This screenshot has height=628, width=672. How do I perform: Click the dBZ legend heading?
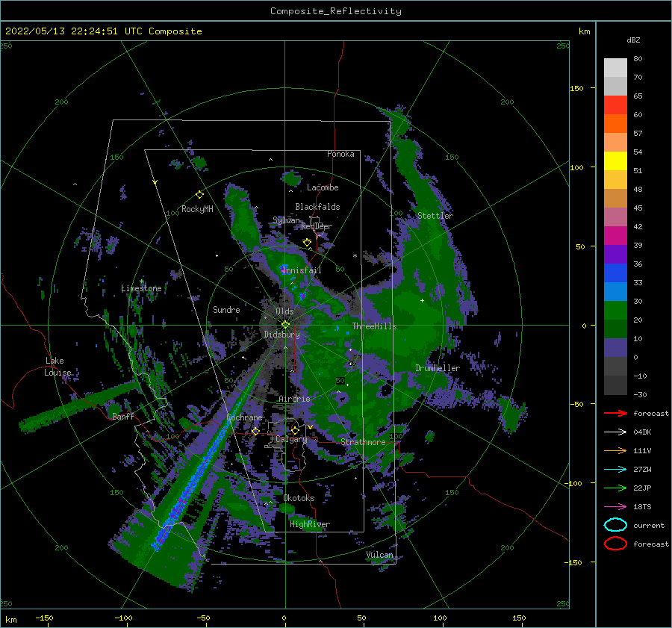[x=633, y=40]
